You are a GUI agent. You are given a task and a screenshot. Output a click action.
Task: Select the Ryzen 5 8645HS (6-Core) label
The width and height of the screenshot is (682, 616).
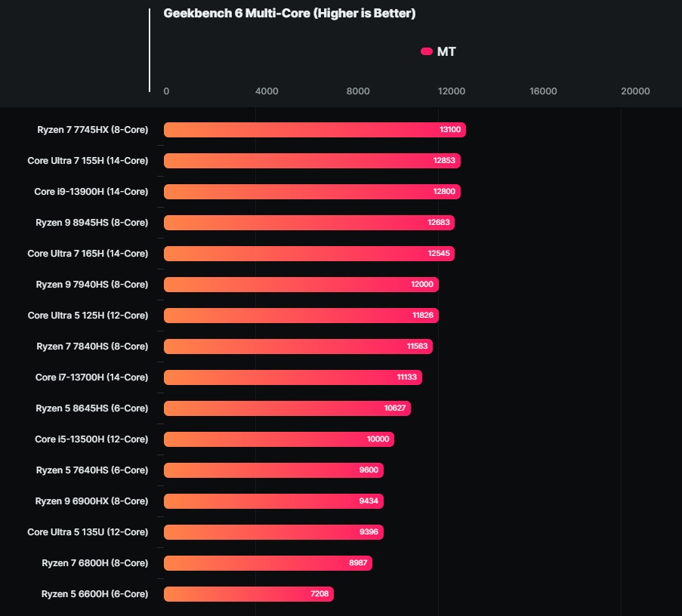point(92,408)
